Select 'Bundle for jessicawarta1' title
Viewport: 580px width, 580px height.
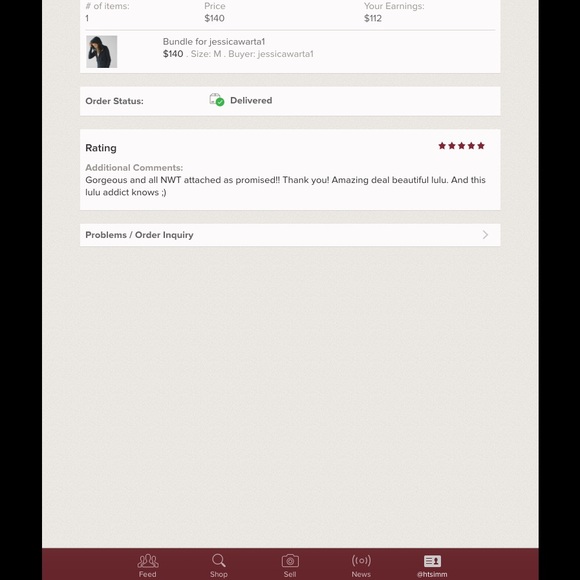pyautogui.click(x=214, y=41)
